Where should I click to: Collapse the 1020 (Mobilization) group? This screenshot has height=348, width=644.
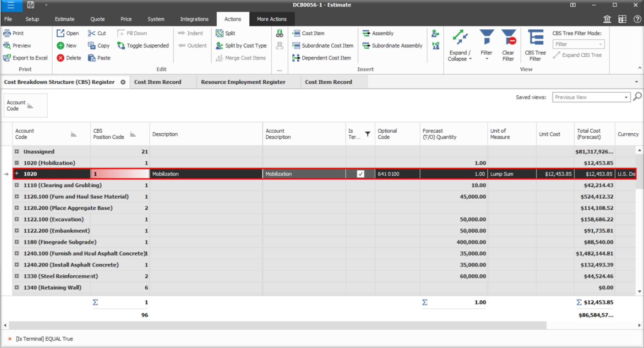click(17, 163)
